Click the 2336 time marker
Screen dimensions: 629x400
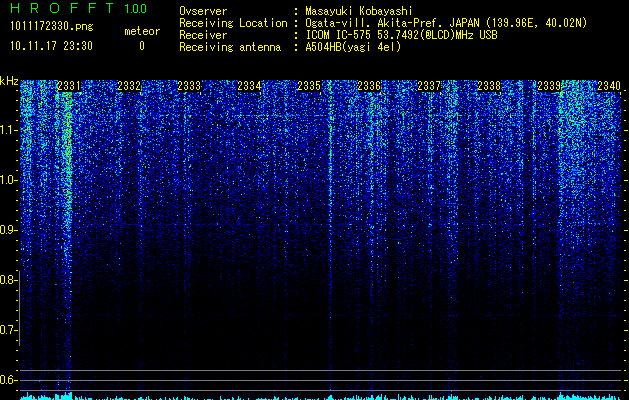coord(369,86)
